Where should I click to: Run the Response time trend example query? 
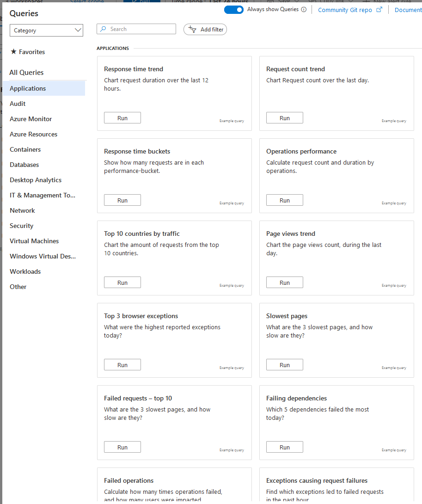click(122, 117)
